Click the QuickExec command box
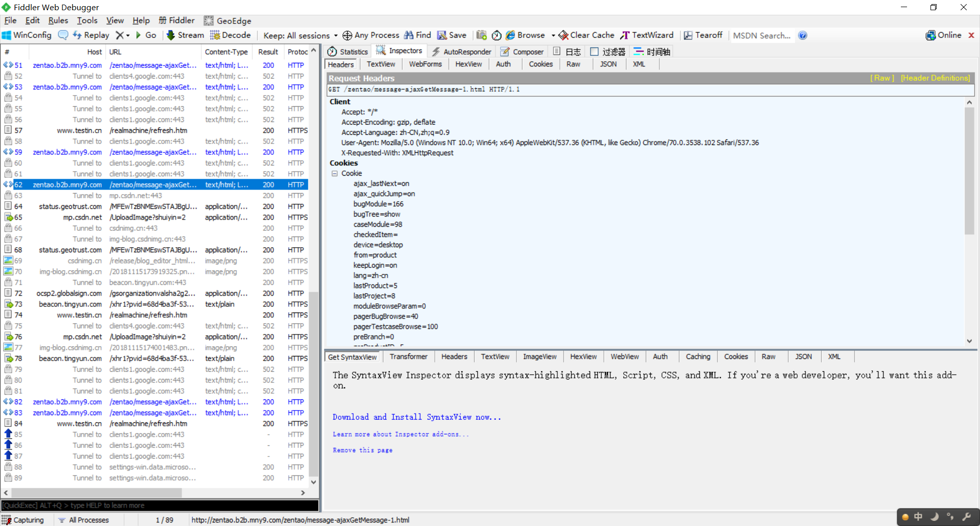 point(160,506)
